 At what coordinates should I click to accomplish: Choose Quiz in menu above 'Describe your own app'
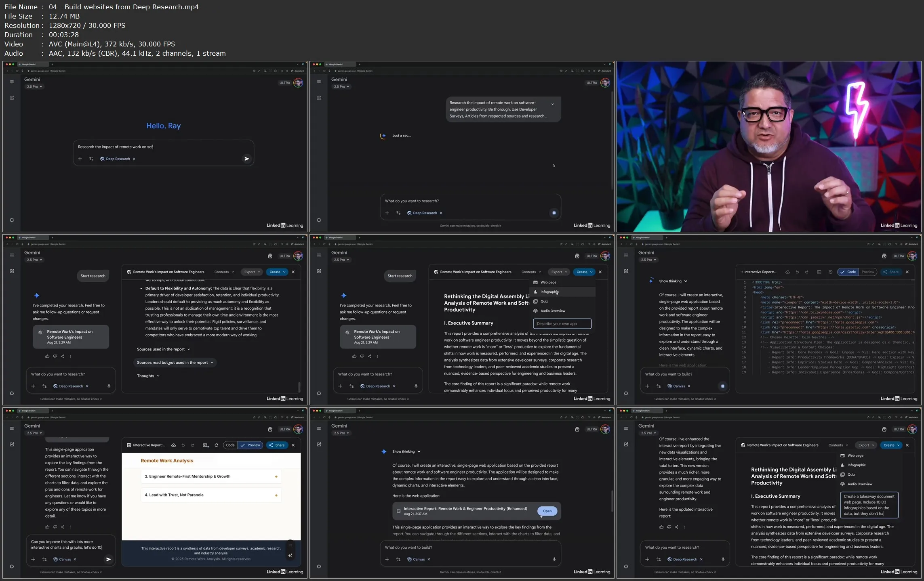tap(562, 301)
